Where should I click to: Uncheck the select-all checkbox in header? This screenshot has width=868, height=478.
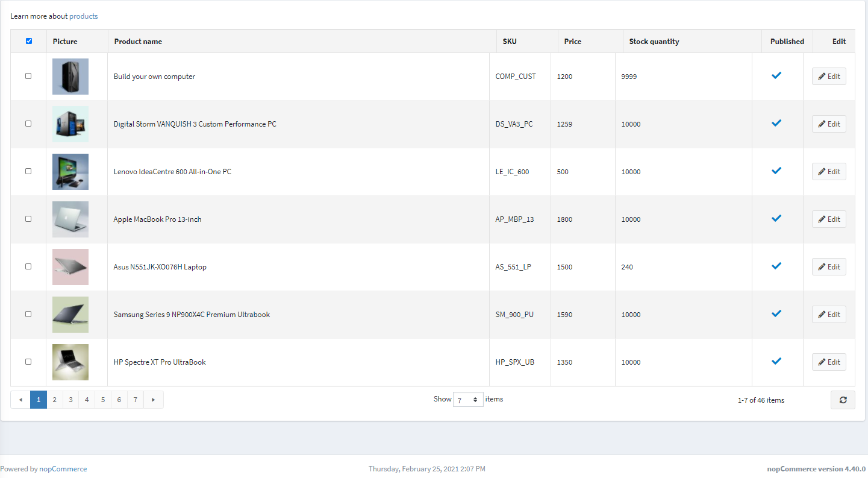tap(28, 41)
